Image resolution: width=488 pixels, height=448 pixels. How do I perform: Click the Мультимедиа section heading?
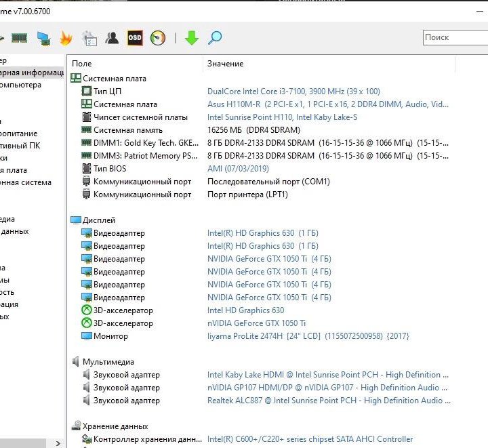[108, 362]
